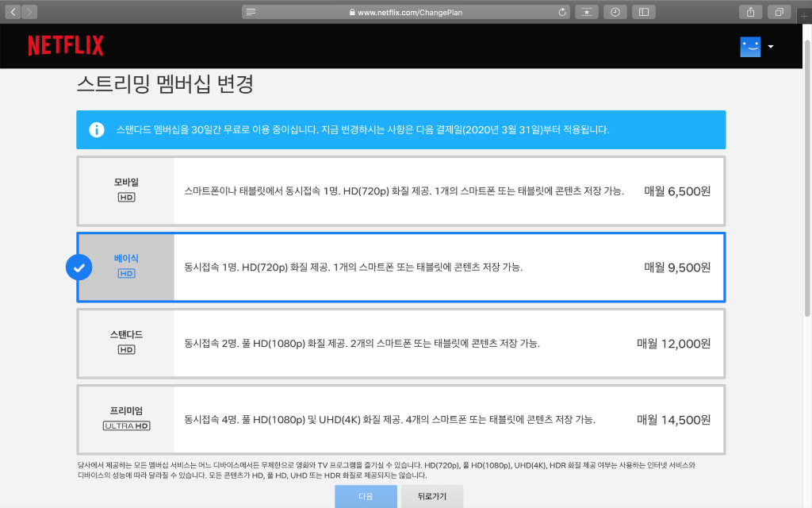Click the www.netflix.com/ChangePlan address field
Screen dimensions: 812x508
[406, 12]
